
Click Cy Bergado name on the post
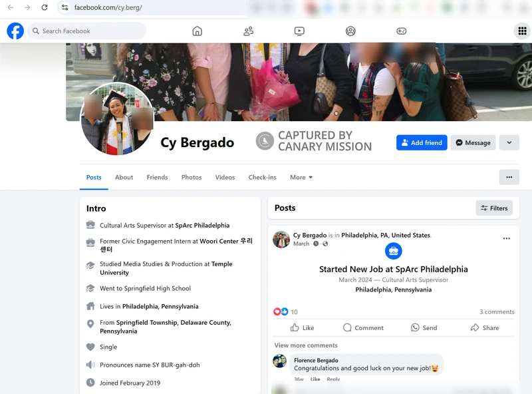pyautogui.click(x=310, y=235)
